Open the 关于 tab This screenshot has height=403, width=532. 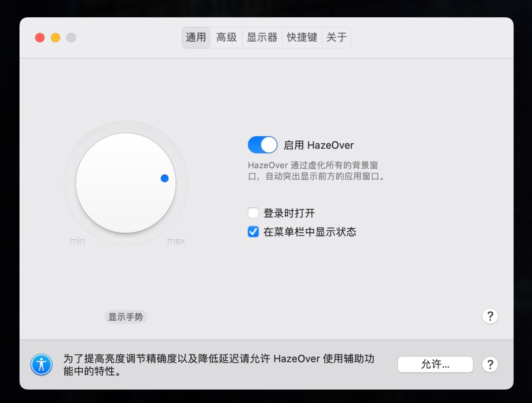tap(336, 37)
